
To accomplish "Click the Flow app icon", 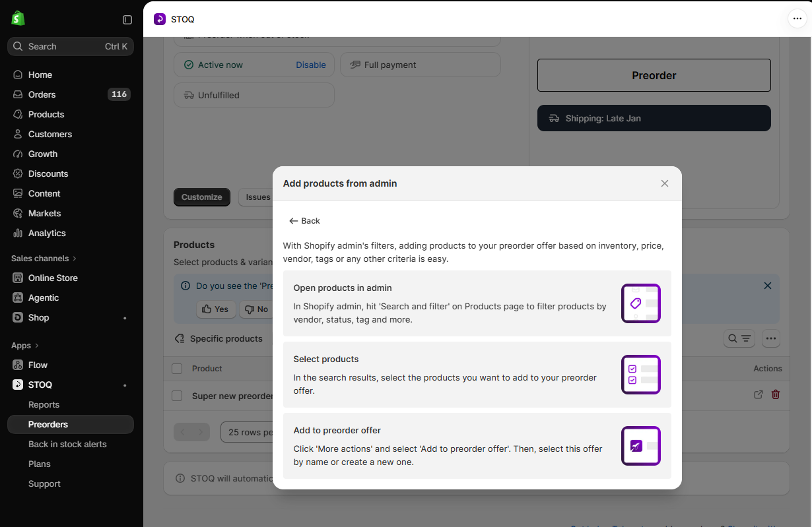I will point(18,365).
